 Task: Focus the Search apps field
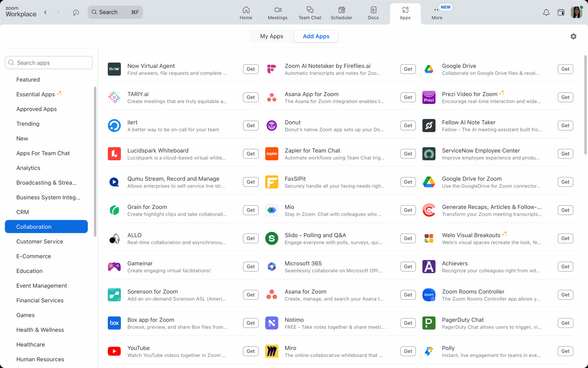[x=49, y=63]
